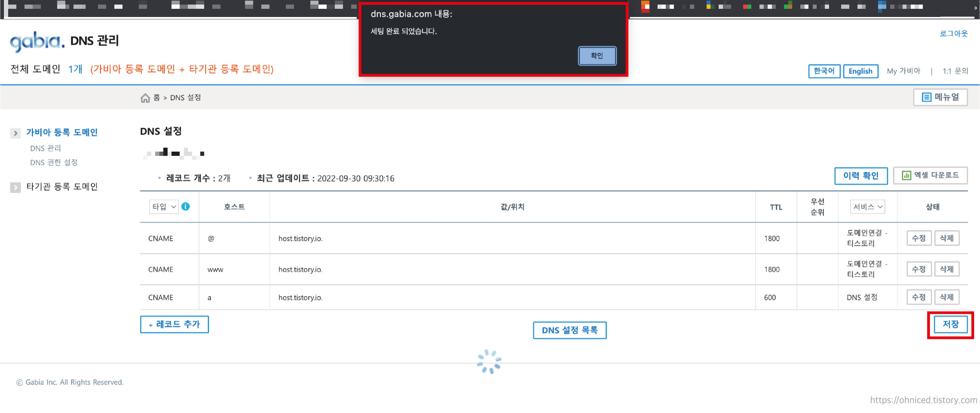Expand the 타기관 등록 도메인 arrow
The width and height of the screenshot is (980, 413).
(15, 187)
